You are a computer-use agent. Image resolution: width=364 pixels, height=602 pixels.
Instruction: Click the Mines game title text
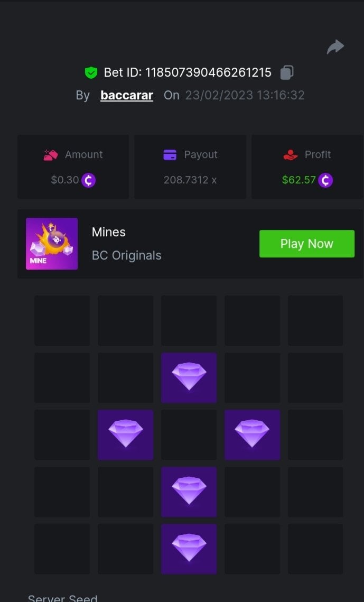[x=108, y=232]
